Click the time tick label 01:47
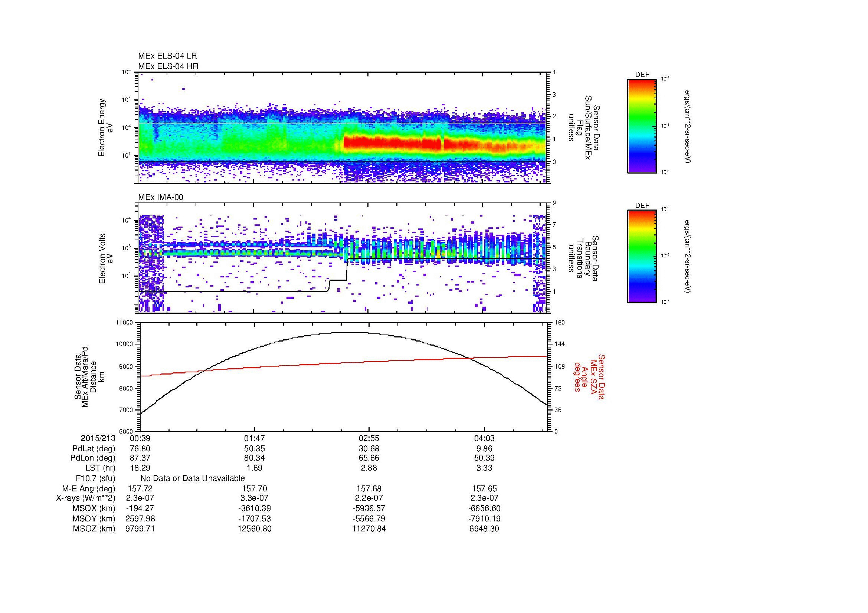The height and width of the screenshot is (613, 868). pyautogui.click(x=255, y=438)
